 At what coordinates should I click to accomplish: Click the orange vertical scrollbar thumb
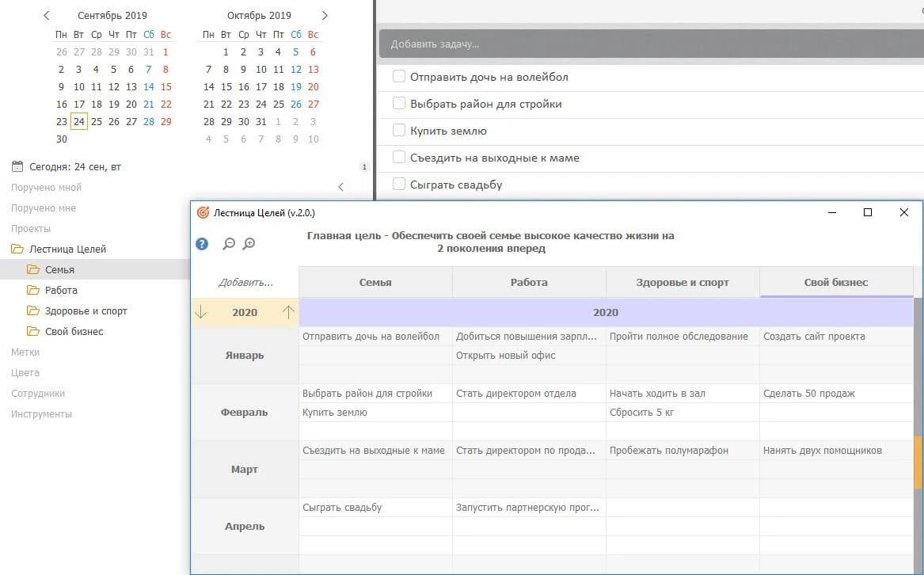918,462
